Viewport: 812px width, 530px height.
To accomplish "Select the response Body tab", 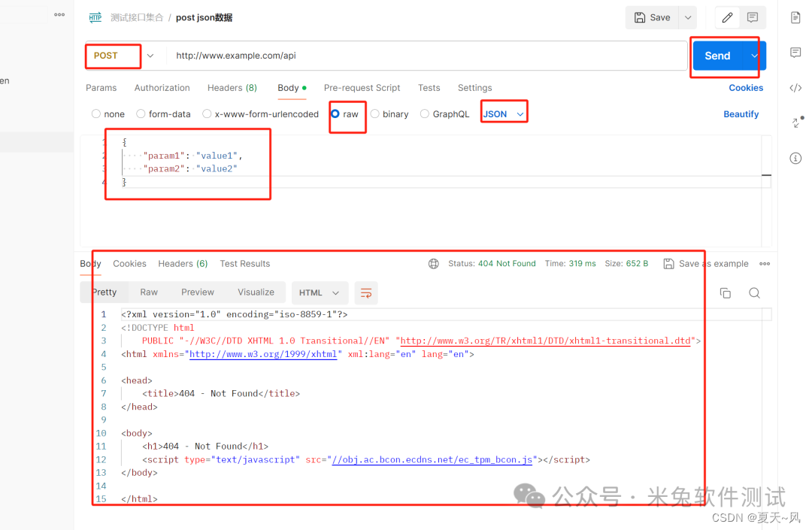I will coord(91,264).
